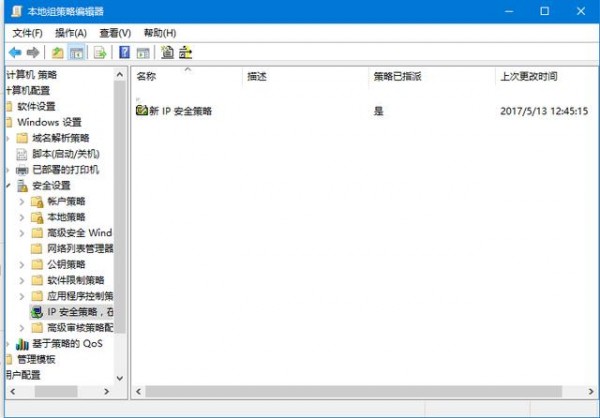Collapse the 安全设置 tree node
Image resolution: width=600 pixels, height=418 pixels.
coord(9,186)
